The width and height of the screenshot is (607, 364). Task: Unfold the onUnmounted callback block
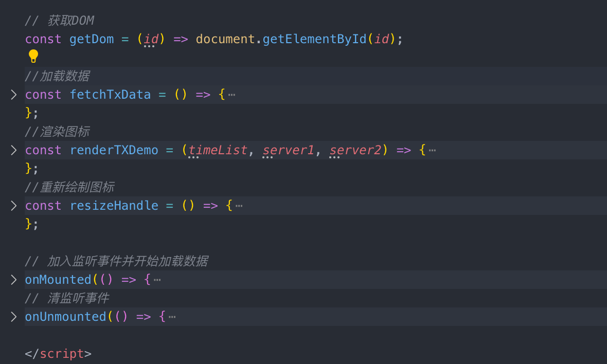click(x=13, y=317)
